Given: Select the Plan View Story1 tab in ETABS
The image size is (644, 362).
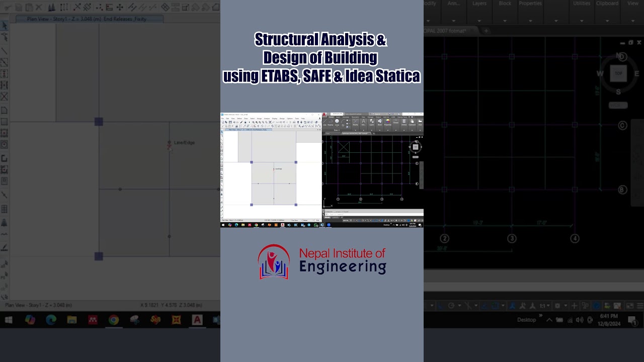Looking at the screenshot, I should 90,19.
